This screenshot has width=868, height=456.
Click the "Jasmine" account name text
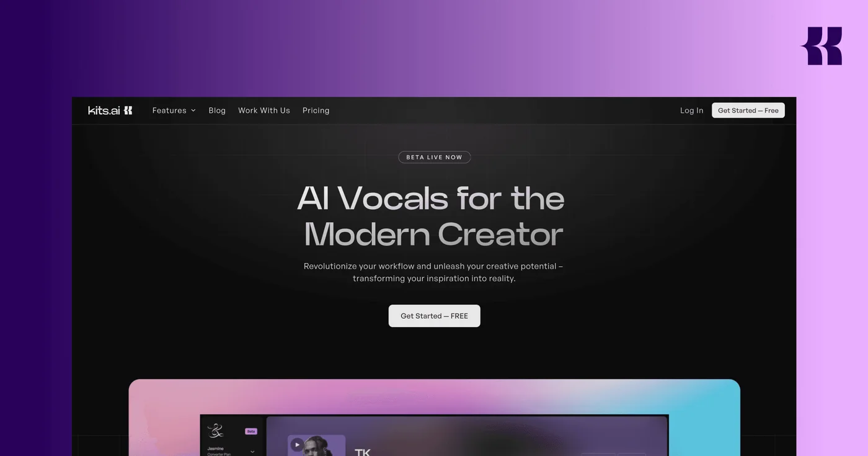click(215, 449)
